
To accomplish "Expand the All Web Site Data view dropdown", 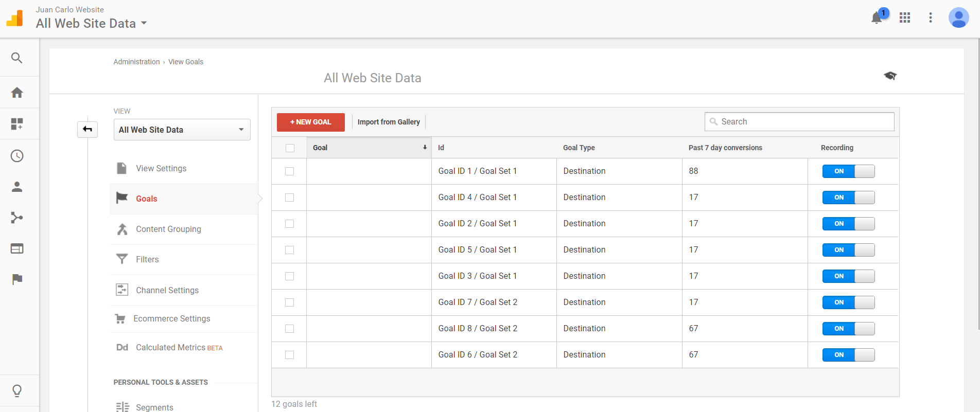I will 182,130.
